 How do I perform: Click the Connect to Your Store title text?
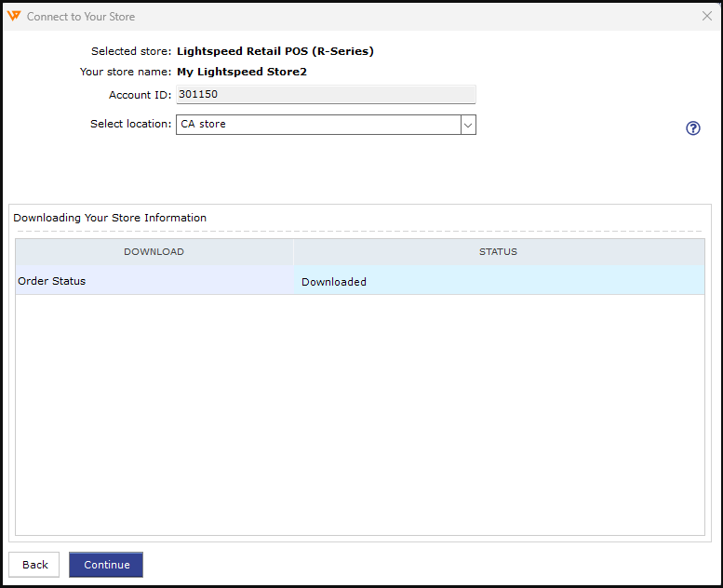pos(81,17)
